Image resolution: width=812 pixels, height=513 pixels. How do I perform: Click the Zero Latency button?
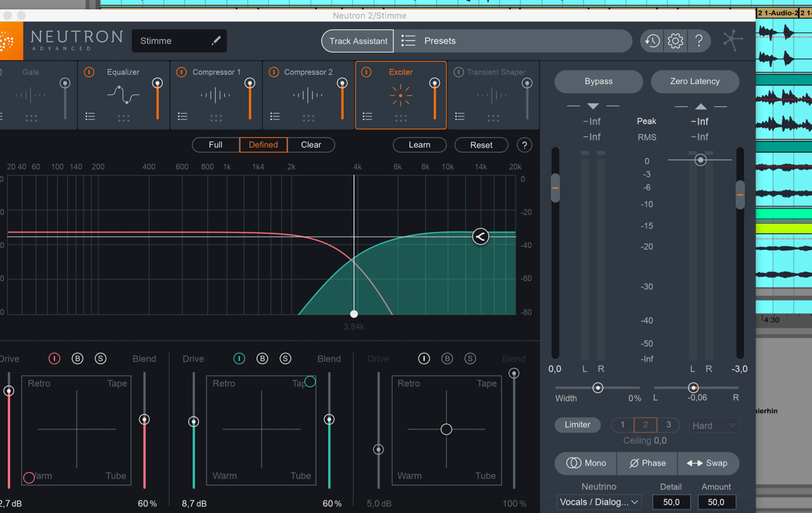(695, 81)
